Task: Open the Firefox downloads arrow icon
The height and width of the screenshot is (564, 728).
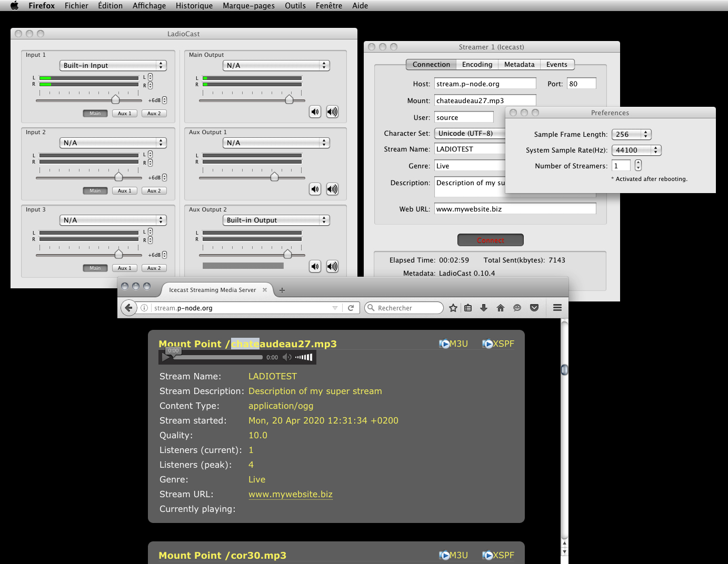Action: tap(484, 308)
